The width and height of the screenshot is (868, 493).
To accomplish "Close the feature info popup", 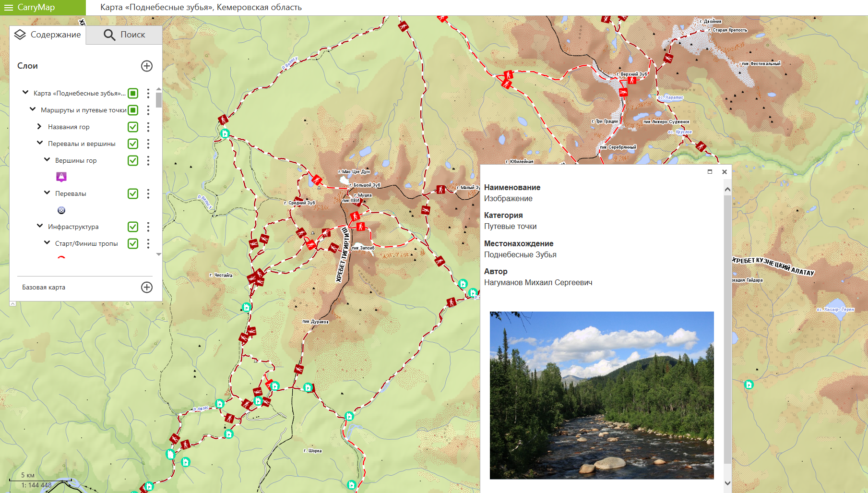I will [x=725, y=172].
